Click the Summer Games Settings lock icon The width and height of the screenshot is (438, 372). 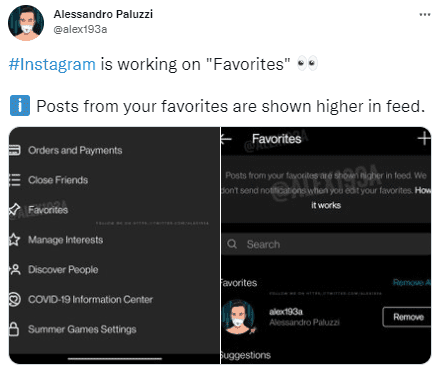(x=14, y=329)
